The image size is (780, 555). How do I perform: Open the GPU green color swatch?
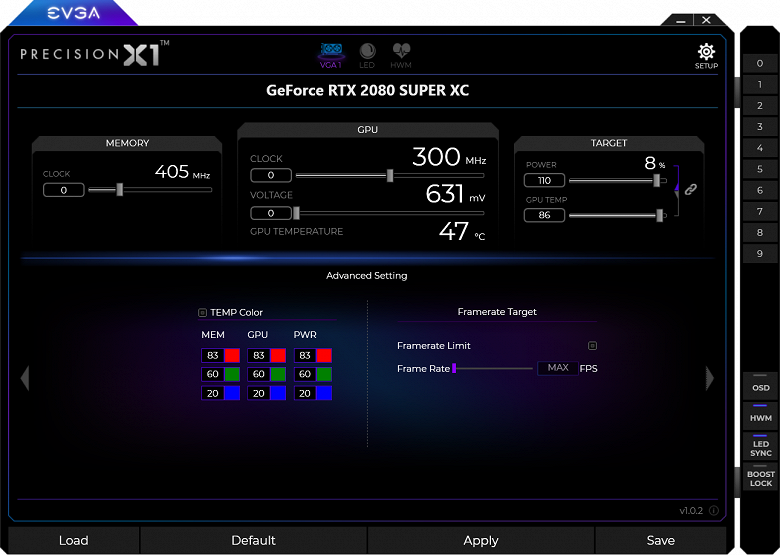[x=278, y=374]
